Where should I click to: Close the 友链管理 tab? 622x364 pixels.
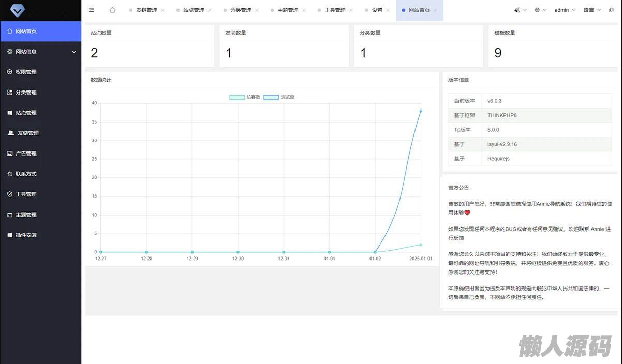tap(162, 10)
